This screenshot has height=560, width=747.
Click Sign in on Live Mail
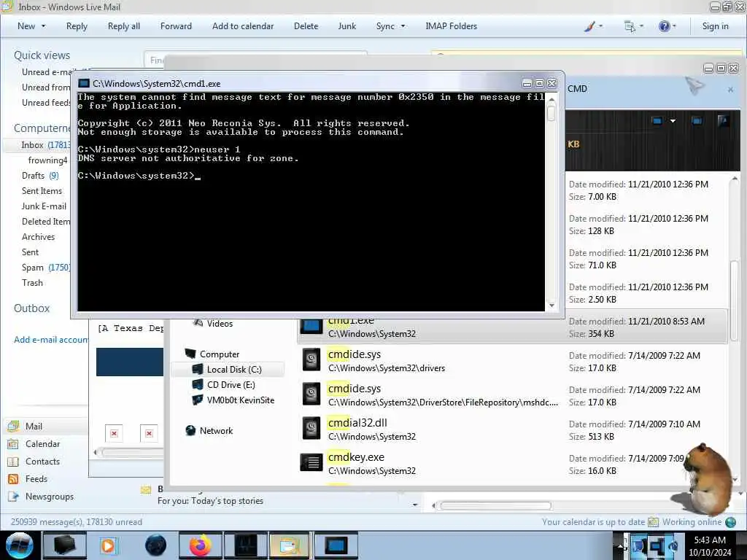click(715, 26)
